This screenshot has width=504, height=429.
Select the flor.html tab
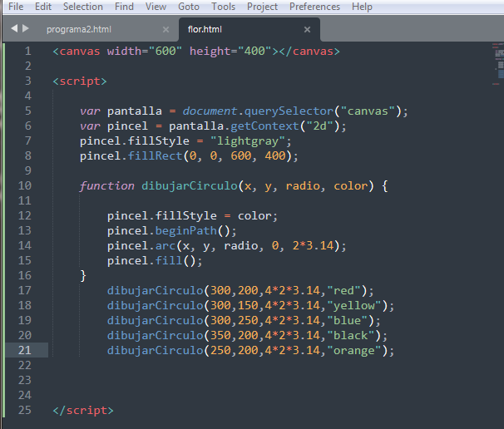pyautogui.click(x=205, y=30)
